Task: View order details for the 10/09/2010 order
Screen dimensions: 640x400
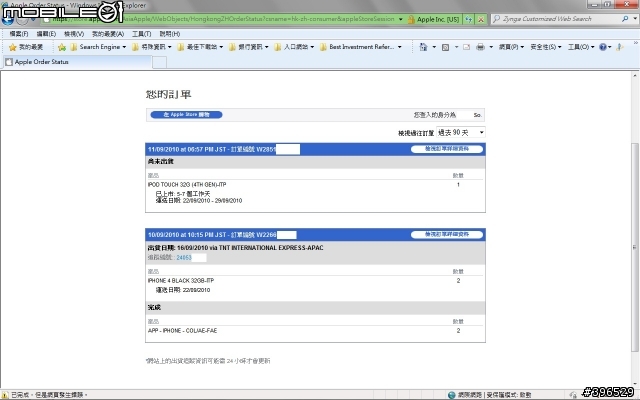Action: pyautogui.click(x=447, y=235)
